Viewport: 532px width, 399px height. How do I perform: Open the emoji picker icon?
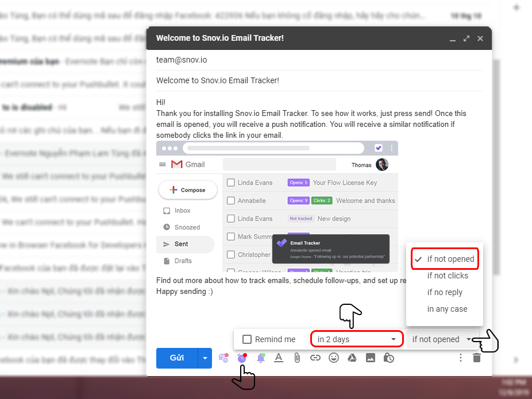[x=334, y=358]
